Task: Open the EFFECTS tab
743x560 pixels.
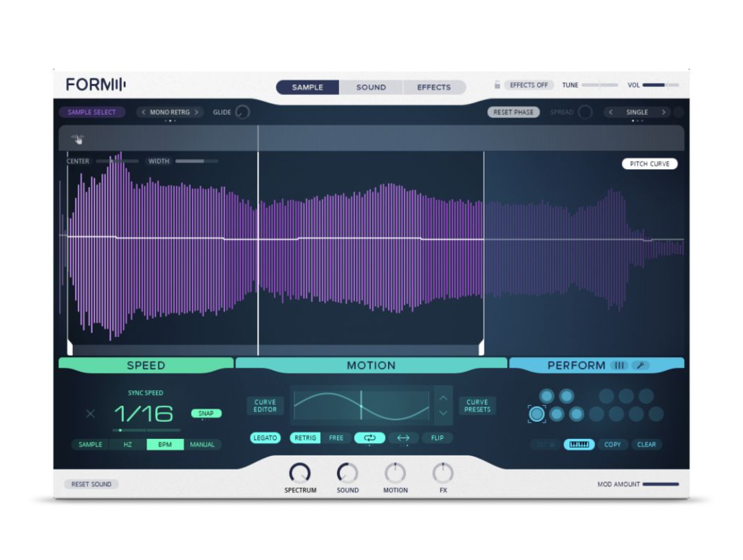Action: 434,87
